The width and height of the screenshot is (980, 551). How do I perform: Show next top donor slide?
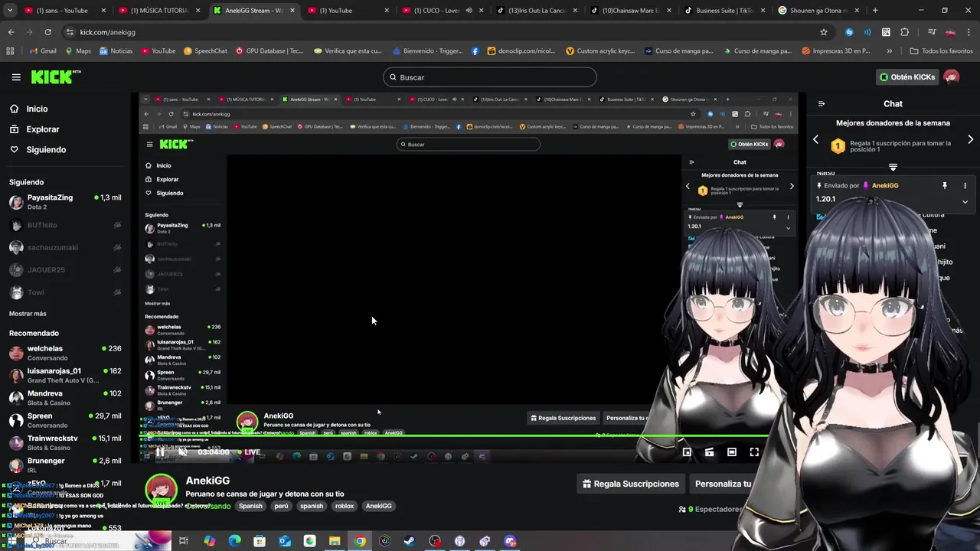970,139
